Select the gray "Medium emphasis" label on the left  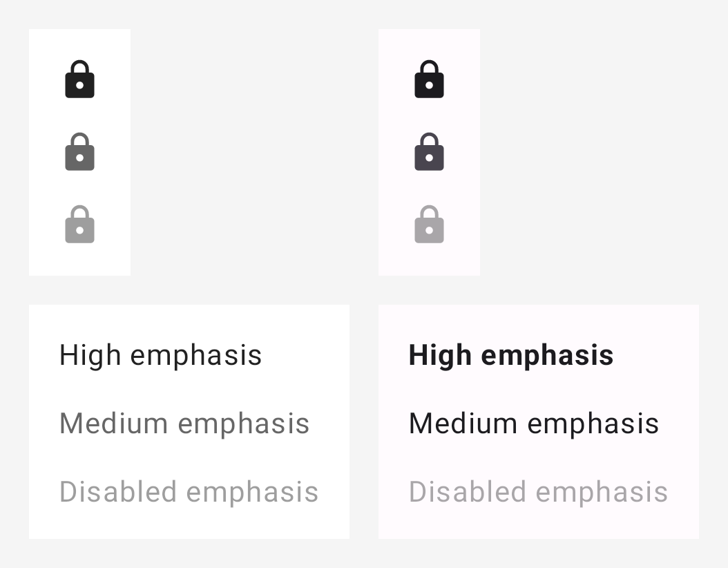tap(184, 423)
